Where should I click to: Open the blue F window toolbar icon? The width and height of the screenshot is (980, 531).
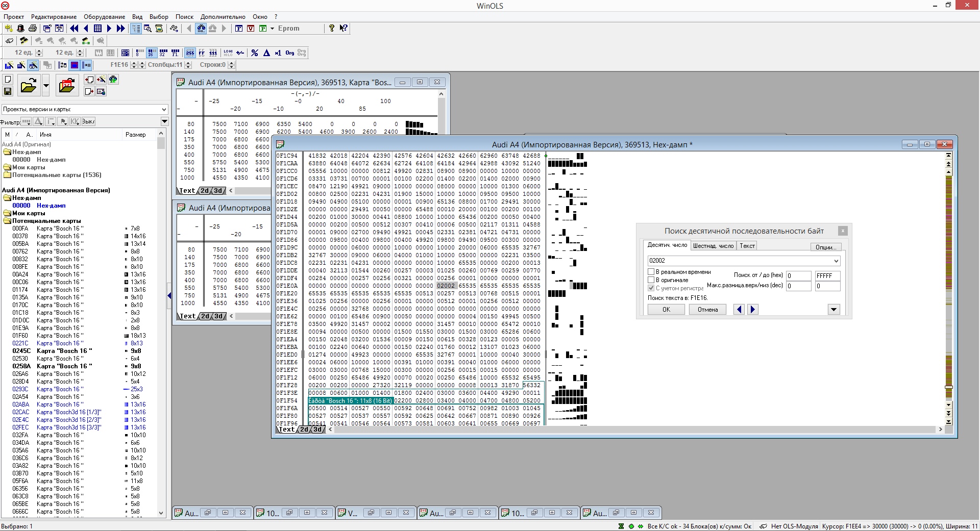point(238,29)
